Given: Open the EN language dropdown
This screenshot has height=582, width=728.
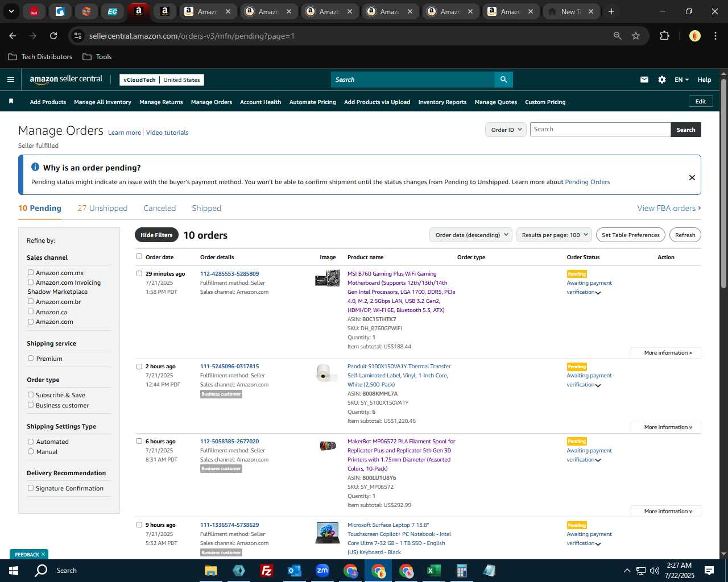Looking at the screenshot, I should [x=681, y=80].
